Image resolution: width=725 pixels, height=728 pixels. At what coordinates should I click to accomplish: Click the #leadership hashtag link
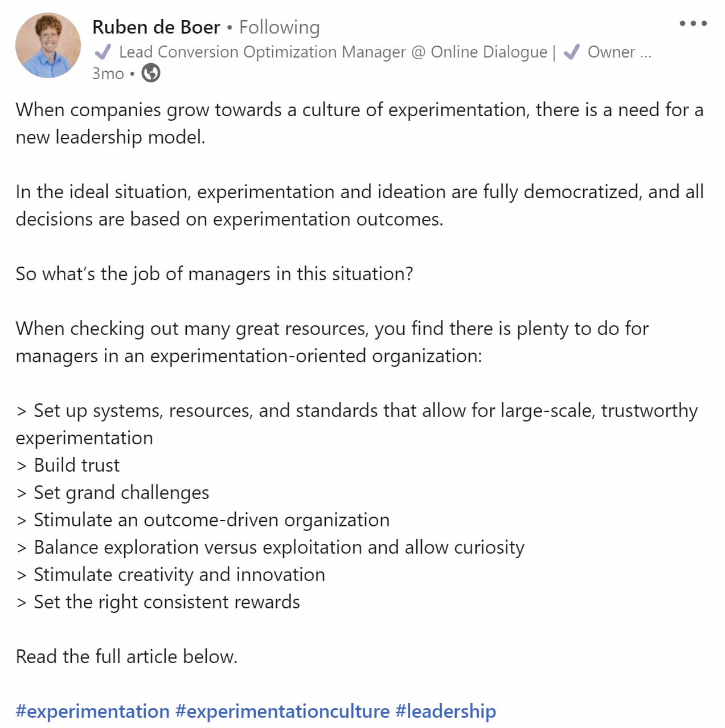pyautogui.click(x=445, y=711)
